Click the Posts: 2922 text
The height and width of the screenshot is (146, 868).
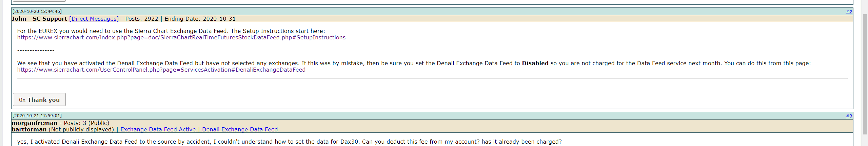(142, 19)
